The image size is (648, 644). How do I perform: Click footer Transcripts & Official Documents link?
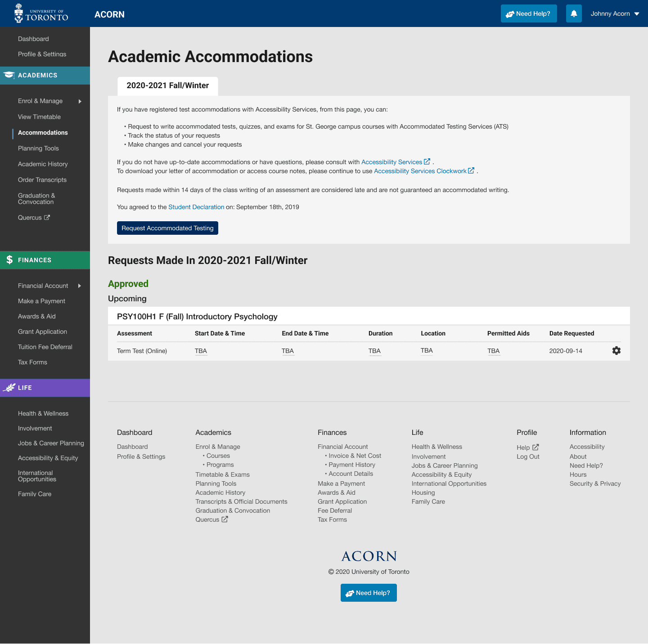241,502
